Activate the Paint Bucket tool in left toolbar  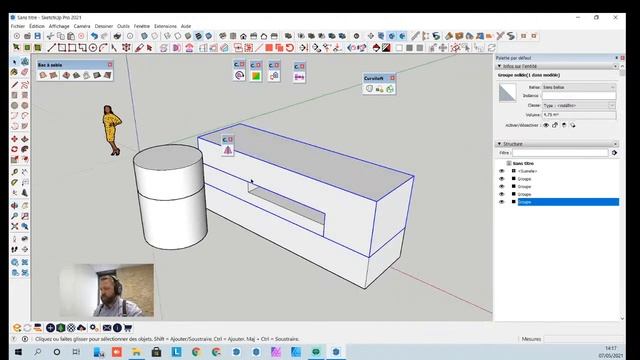pos(15,72)
